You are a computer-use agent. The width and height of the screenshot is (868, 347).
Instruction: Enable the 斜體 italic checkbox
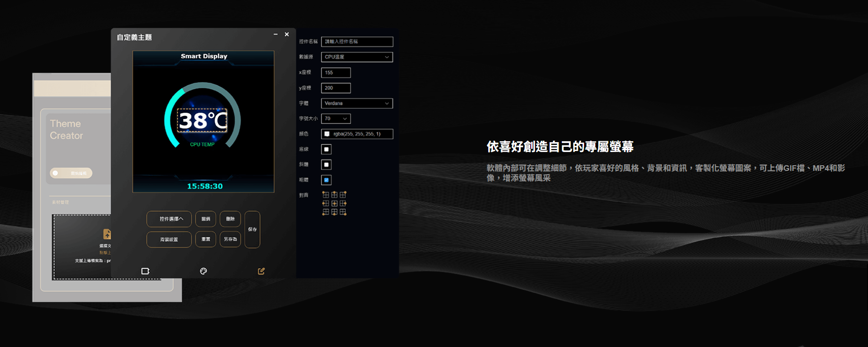pos(326,165)
